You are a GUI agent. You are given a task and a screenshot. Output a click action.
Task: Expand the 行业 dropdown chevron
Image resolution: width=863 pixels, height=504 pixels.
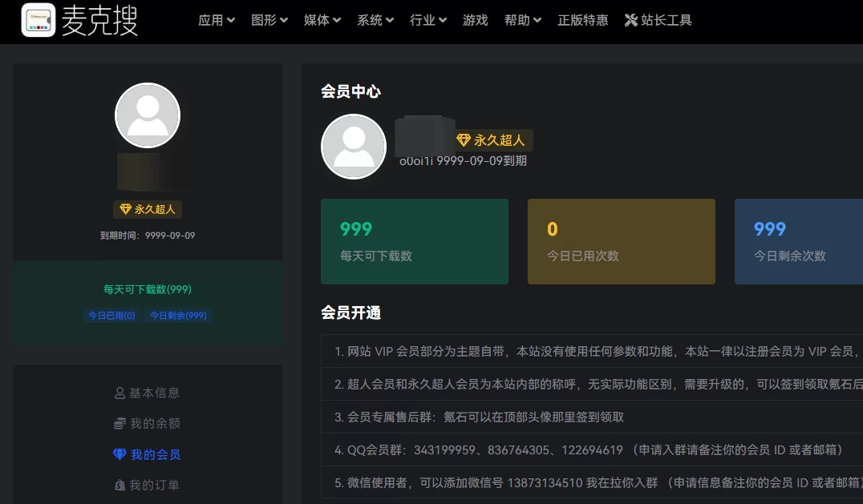click(443, 20)
